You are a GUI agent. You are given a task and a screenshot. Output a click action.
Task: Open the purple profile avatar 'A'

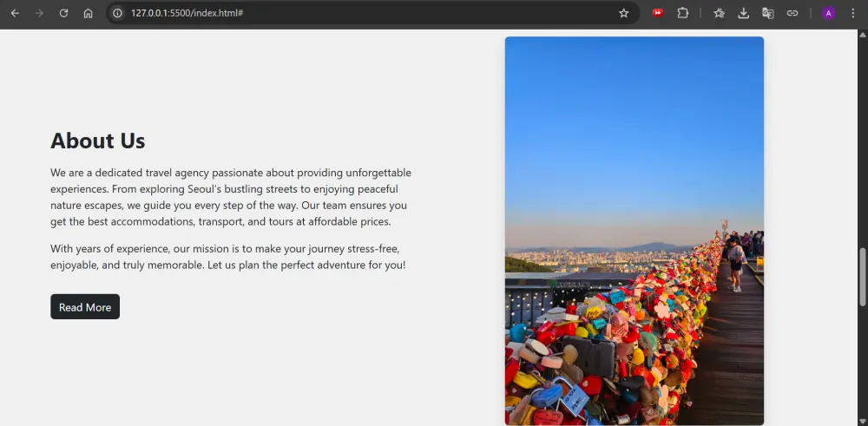click(x=828, y=13)
